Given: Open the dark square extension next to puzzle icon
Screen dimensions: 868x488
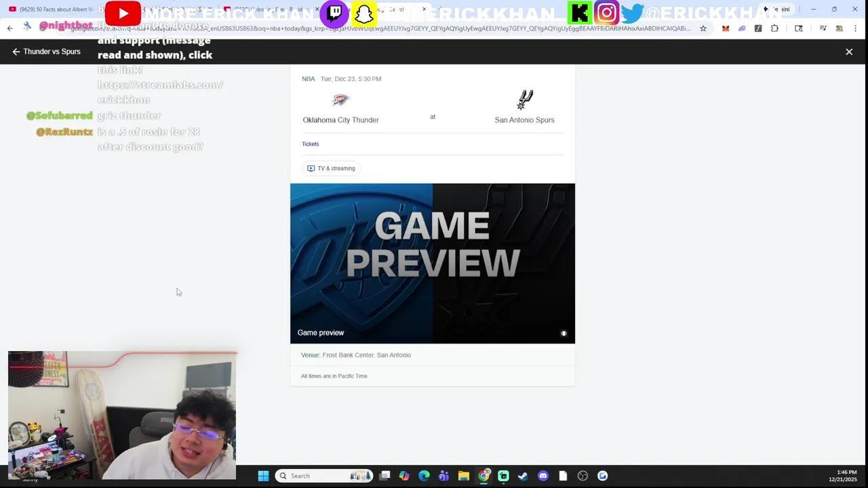Looking at the screenshot, I should point(758,28).
